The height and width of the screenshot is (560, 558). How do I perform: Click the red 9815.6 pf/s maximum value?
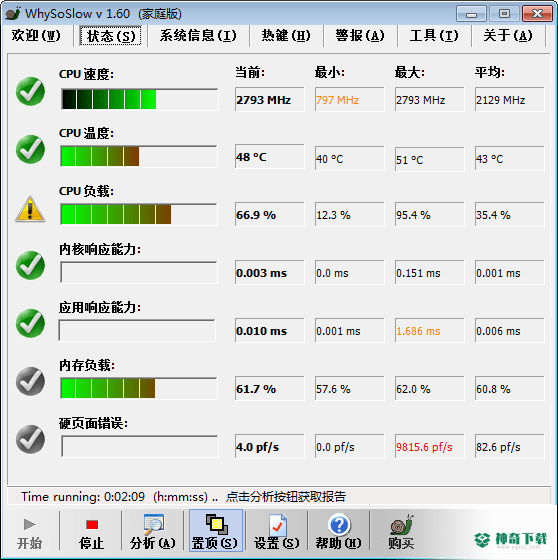[430, 446]
